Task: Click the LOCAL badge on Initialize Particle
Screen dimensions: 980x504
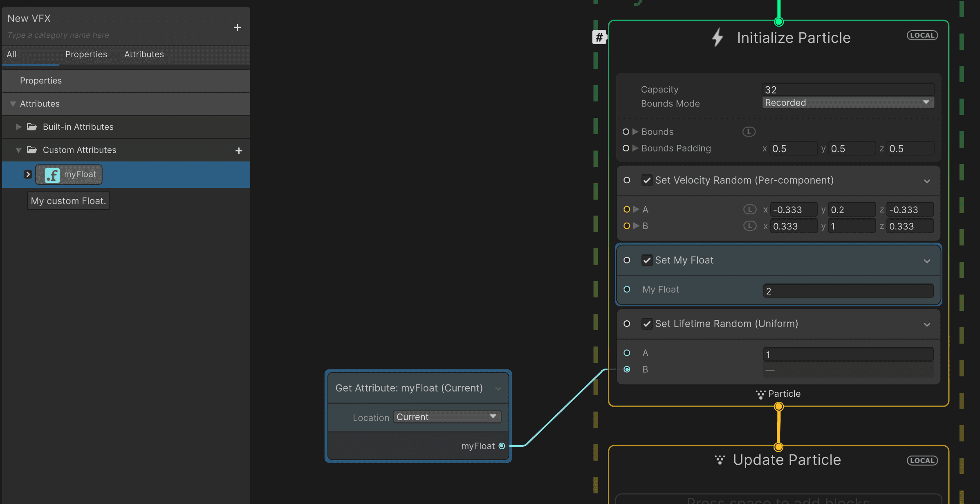Action: [922, 36]
